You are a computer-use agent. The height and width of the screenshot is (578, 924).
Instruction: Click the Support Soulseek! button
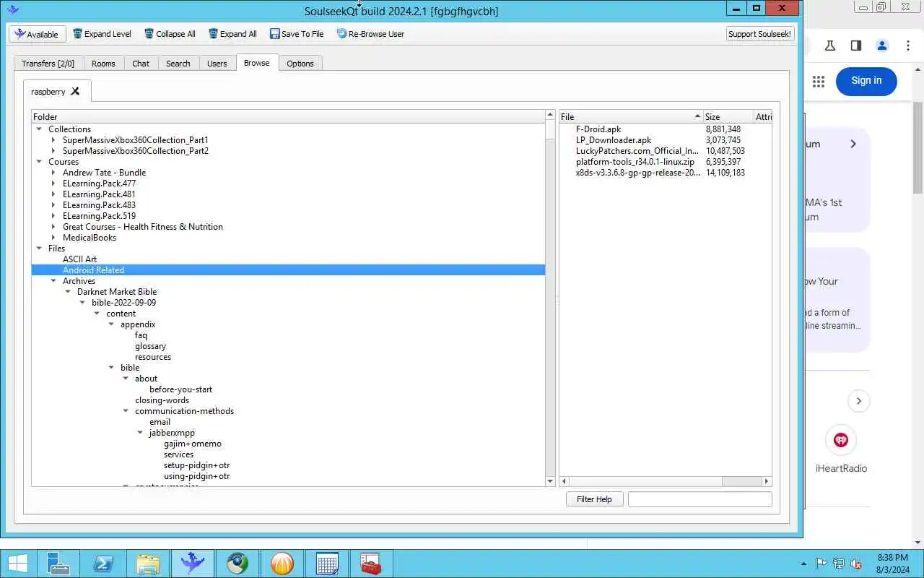[760, 34]
